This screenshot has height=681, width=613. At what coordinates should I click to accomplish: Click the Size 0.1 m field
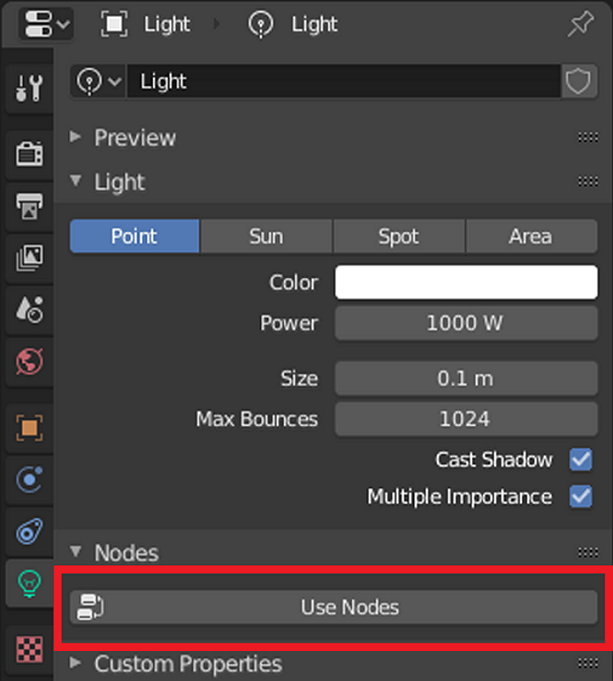[466, 379]
